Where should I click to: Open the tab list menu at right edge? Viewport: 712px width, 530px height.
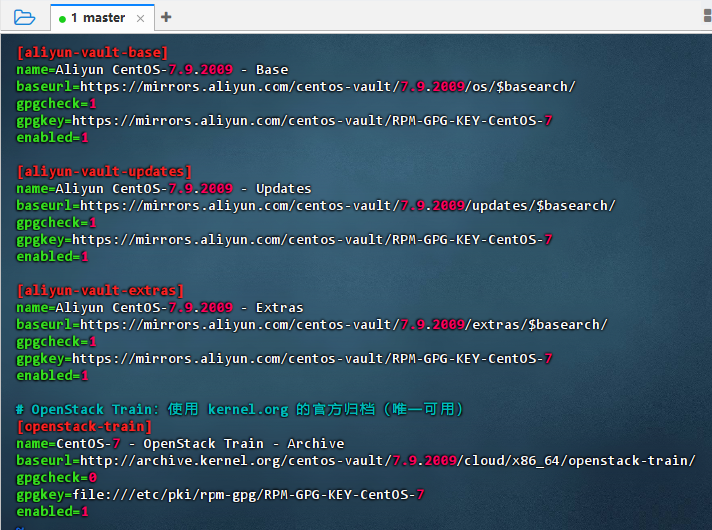707,16
